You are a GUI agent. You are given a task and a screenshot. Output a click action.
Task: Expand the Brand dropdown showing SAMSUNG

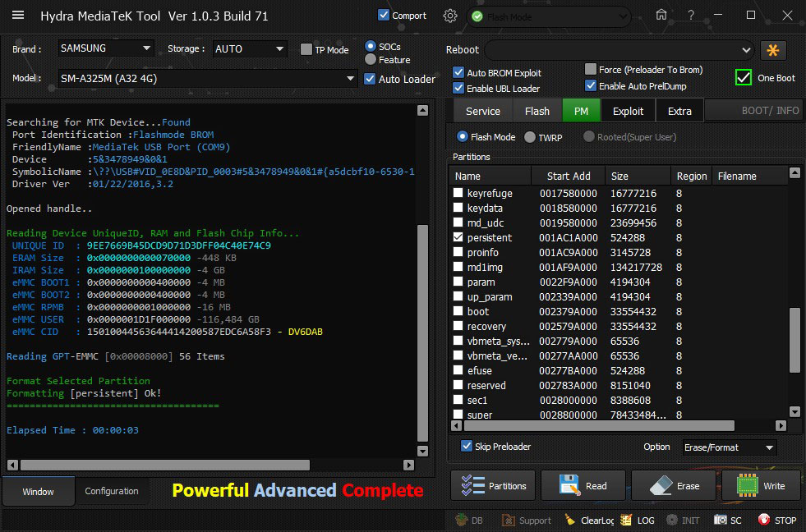pos(105,49)
